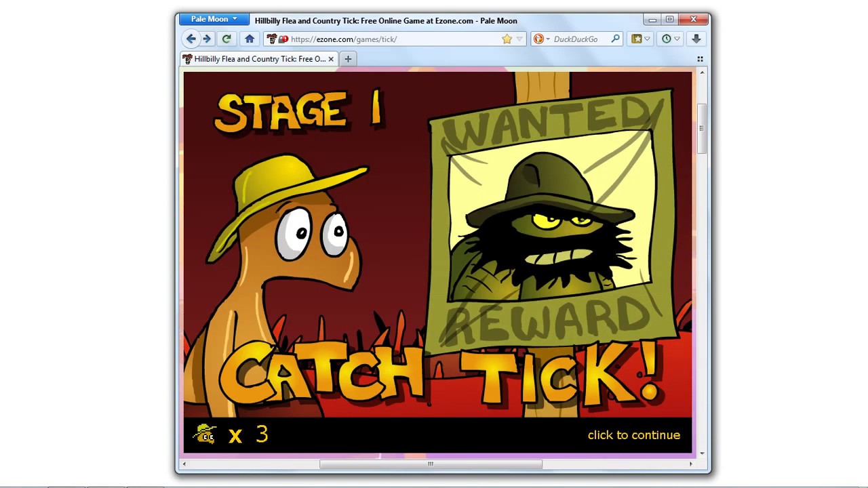Image resolution: width=868 pixels, height=488 pixels.
Task: Open the bookmarks menu button
Action: (641, 39)
